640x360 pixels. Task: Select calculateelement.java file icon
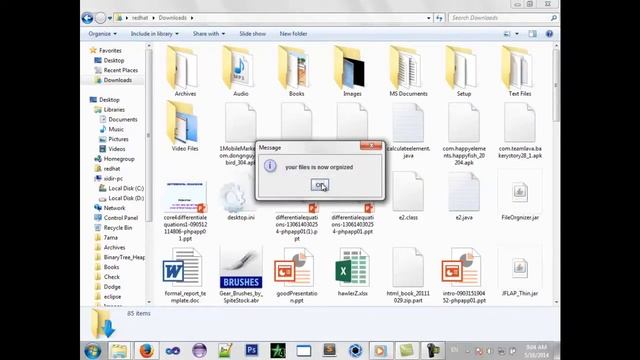pos(408,122)
